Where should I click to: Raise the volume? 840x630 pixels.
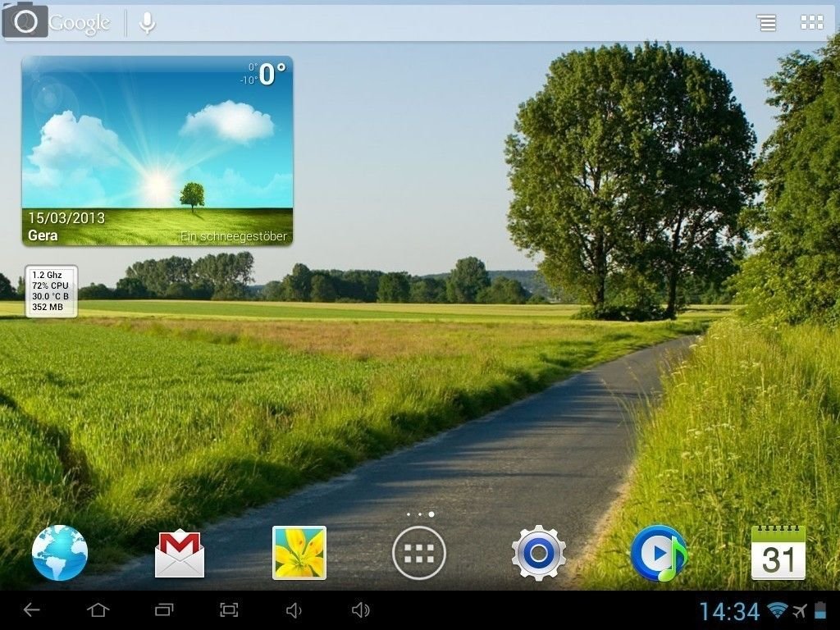[361, 610]
